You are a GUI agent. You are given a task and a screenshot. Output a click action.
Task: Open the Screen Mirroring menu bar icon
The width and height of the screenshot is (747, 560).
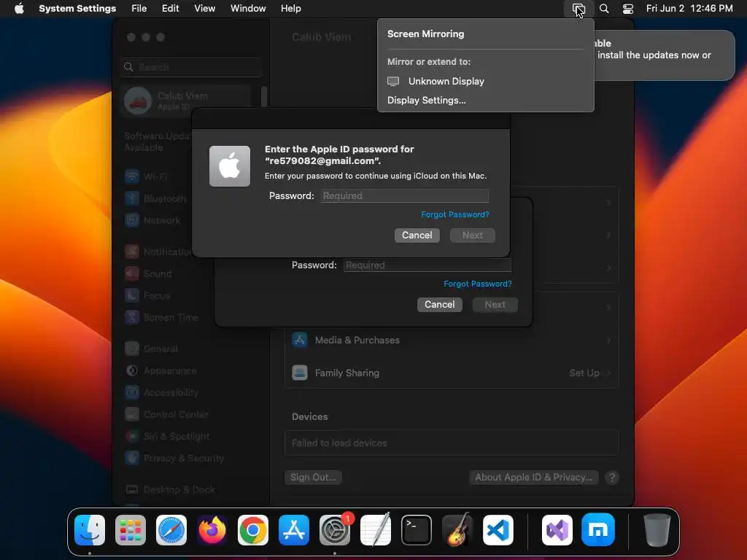[578, 9]
